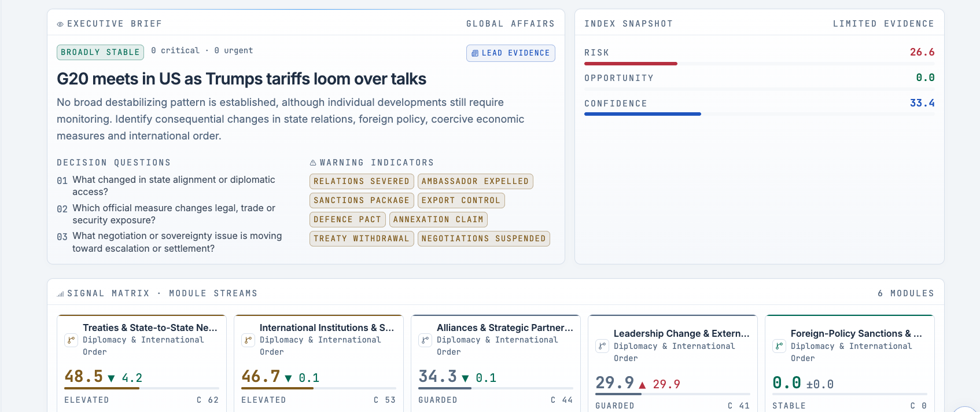Viewport: 980px width, 412px height.
Task: Click the Global Affairs label
Action: (x=510, y=24)
